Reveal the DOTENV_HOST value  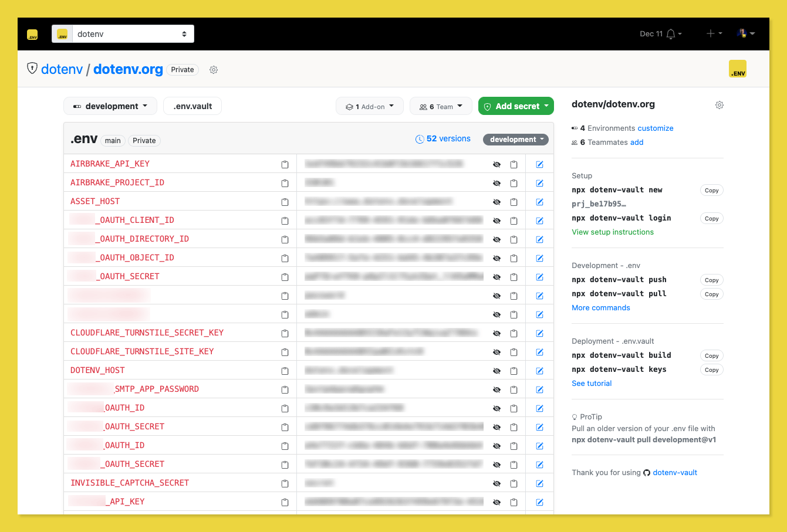coord(496,371)
